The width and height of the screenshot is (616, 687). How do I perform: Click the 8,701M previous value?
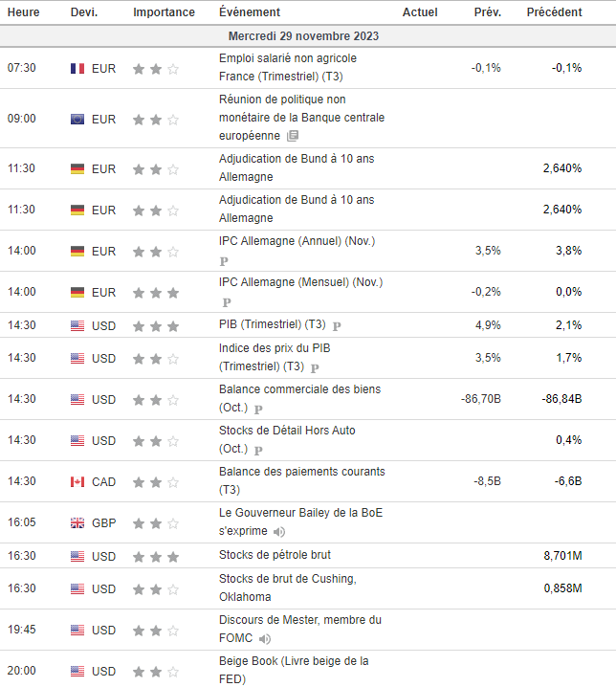tap(561, 556)
